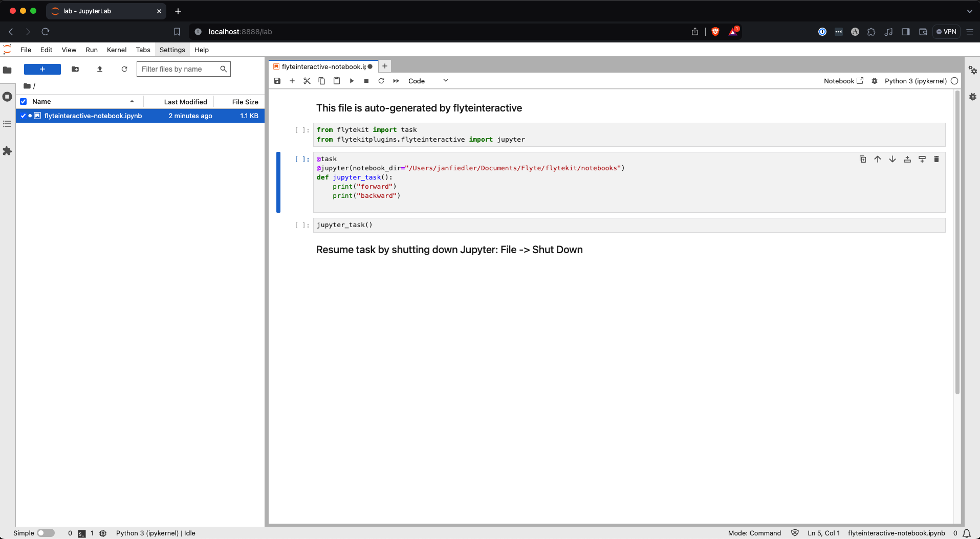Screen dimensions: 980x539
Task: Sort files by File Size column
Action: coord(239,101)
